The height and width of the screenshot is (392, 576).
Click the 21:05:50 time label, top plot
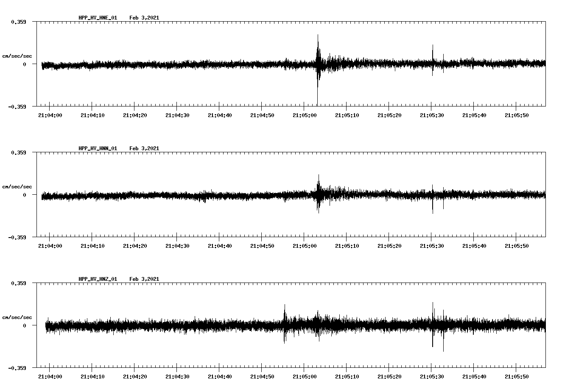point(517,114)
